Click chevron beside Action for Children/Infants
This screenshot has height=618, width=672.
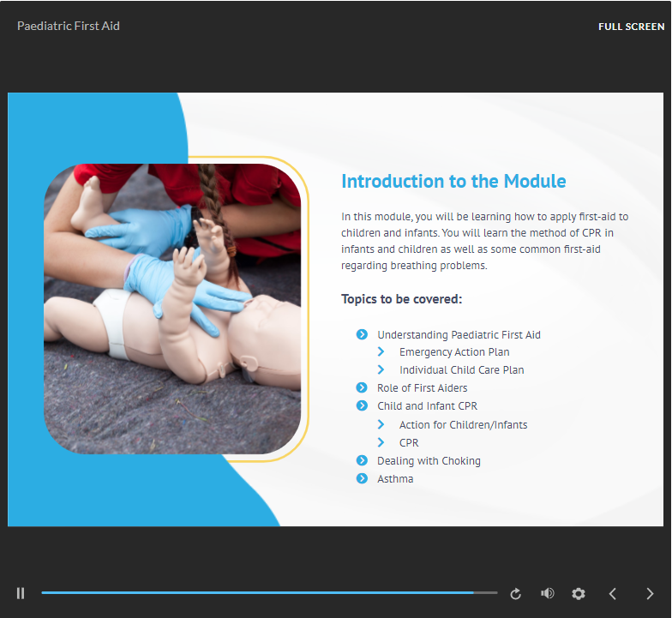point(381,424)
